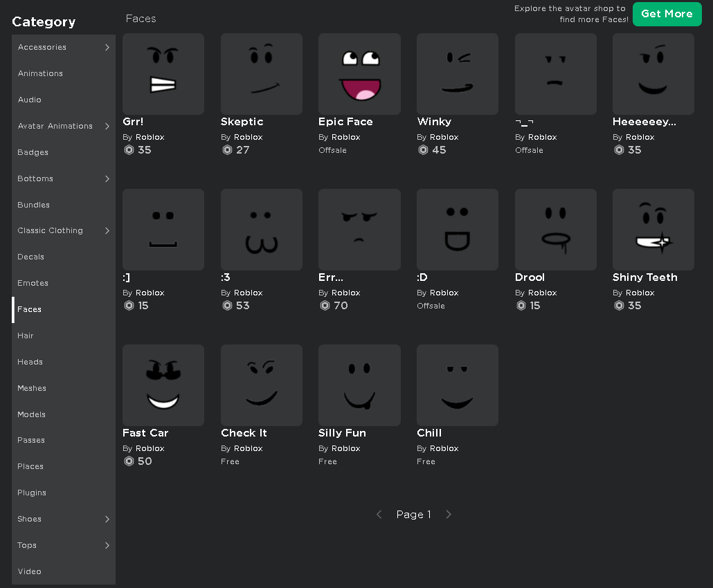This screenshot has height=588, width=713.
Task: Open the Shiny Teeth face thumbnail
Action: (x=653, y=230)
